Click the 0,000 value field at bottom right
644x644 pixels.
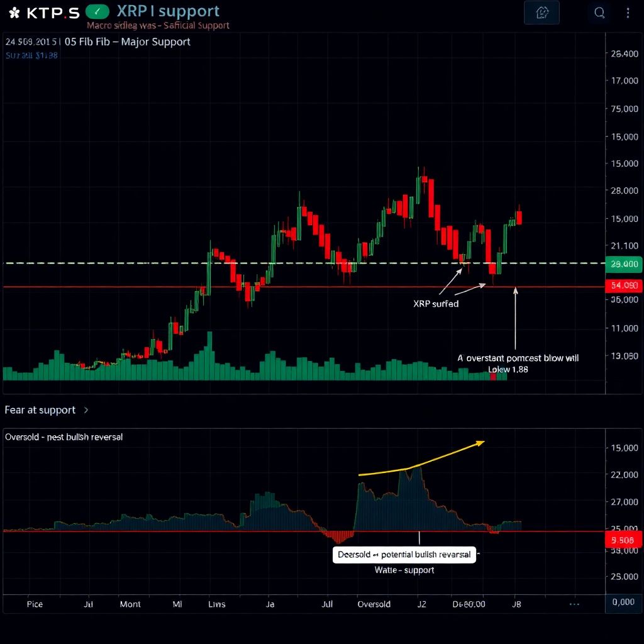(623, 602)
